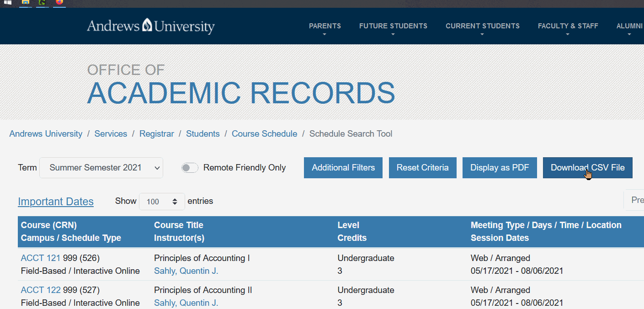Click the Windows Start button
The width and height of the screenshot is (644, 309).
7,2
